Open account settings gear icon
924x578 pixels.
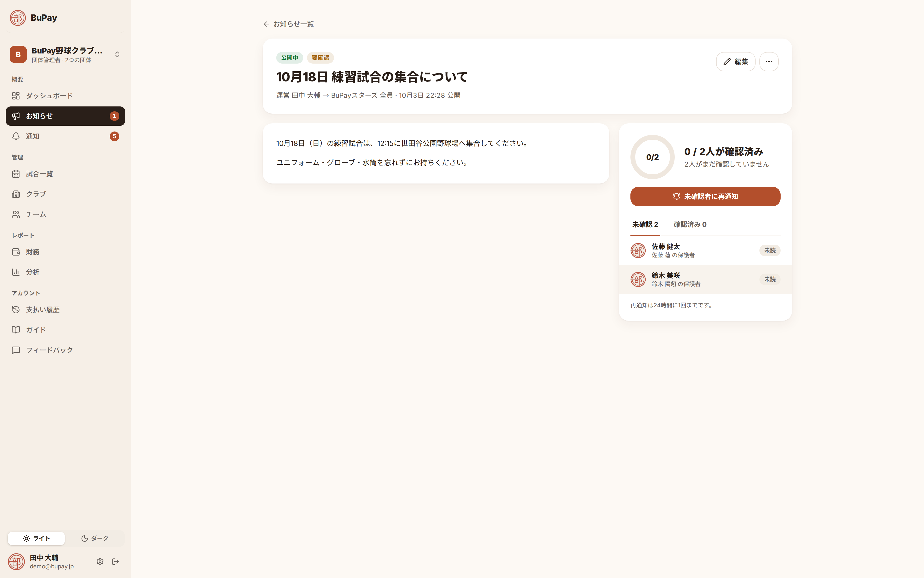coord(100,562)
